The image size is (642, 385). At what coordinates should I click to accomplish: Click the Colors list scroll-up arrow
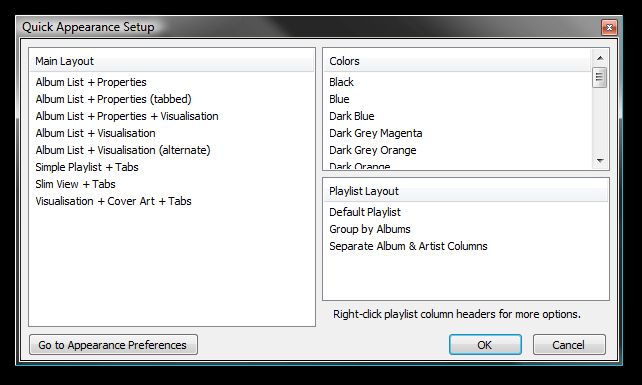600,58
